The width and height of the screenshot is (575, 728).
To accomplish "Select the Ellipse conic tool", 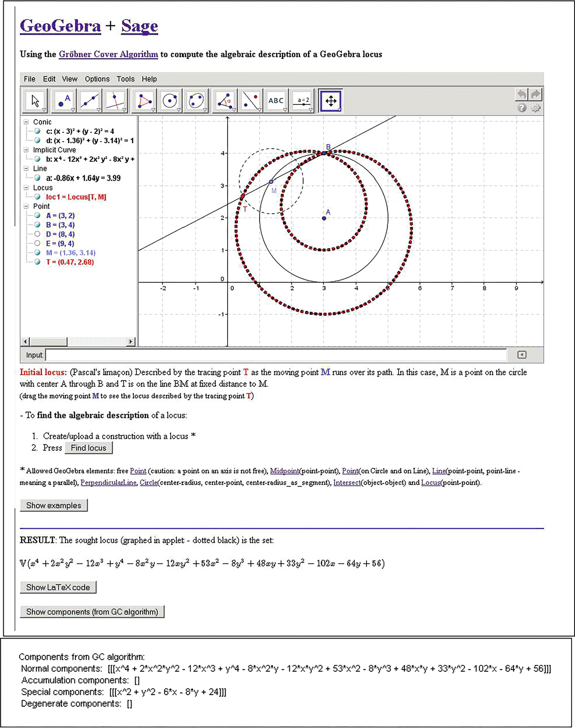I will (x=196, y=101).
